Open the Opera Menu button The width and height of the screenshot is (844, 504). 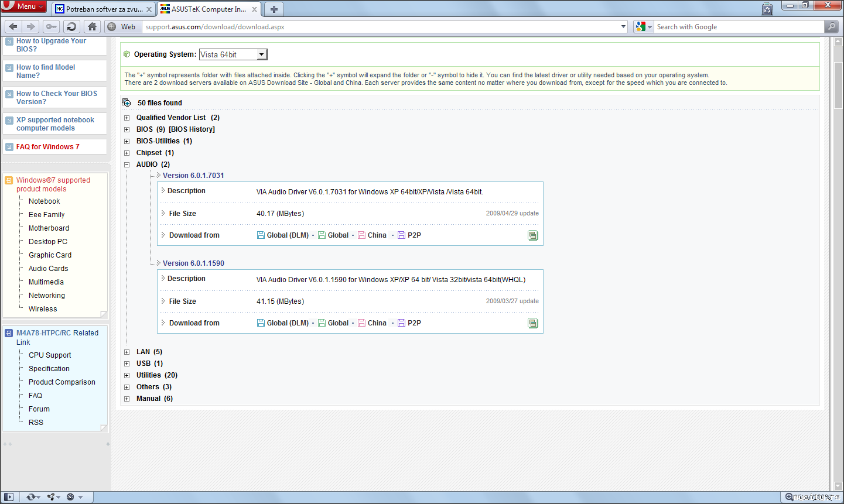click(x=23, y=6)
